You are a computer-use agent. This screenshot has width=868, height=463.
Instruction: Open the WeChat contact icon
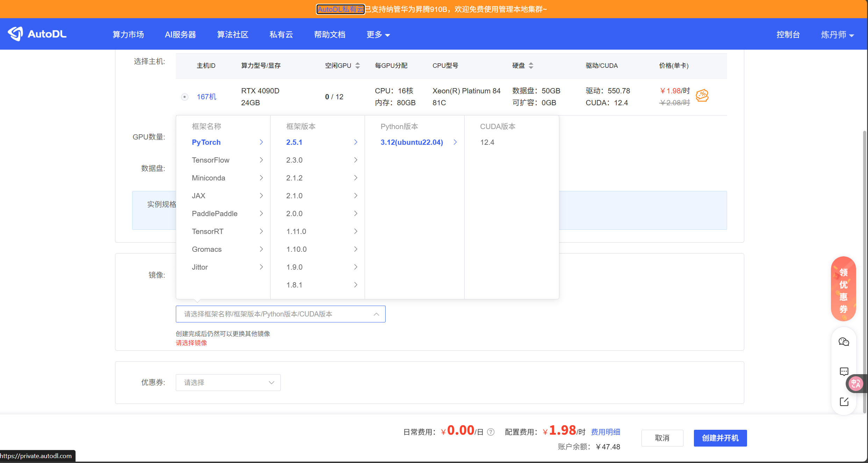(844, 342)
